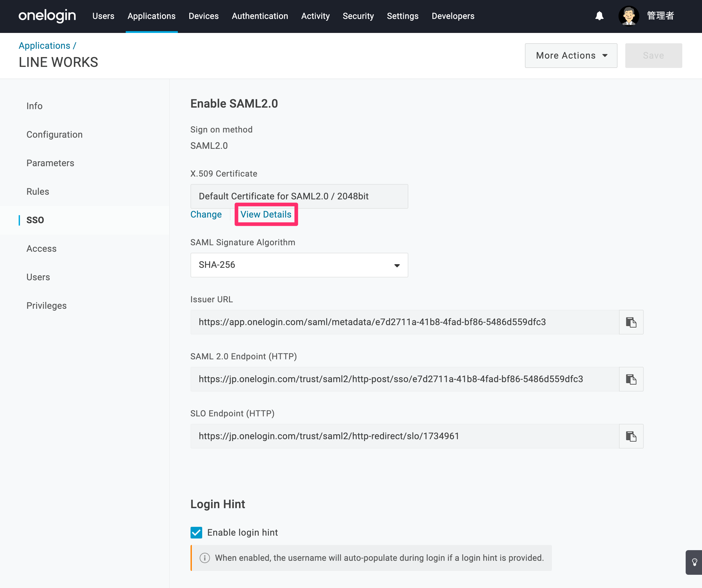Click the 'SAML2.0' sign on method value
Viewport: 702px width, 588px height.
coord(209,146)
